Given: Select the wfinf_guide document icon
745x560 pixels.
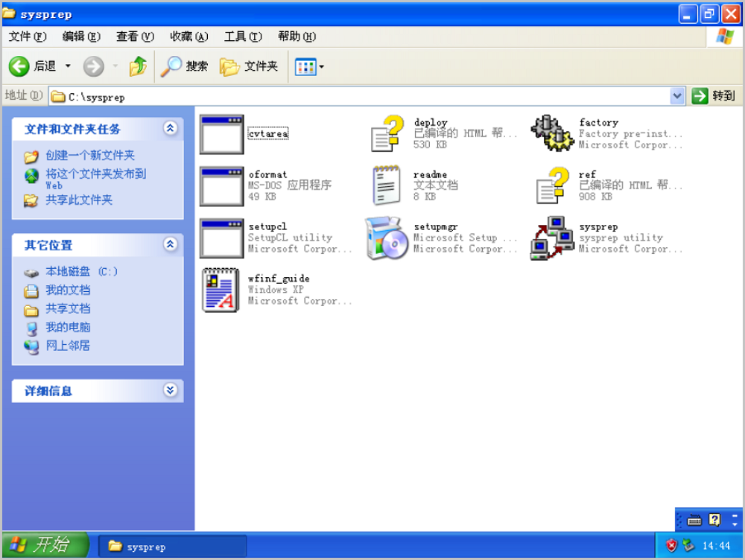Looking at the screenshot, I should pyautogui.click(x=221, y=290).
